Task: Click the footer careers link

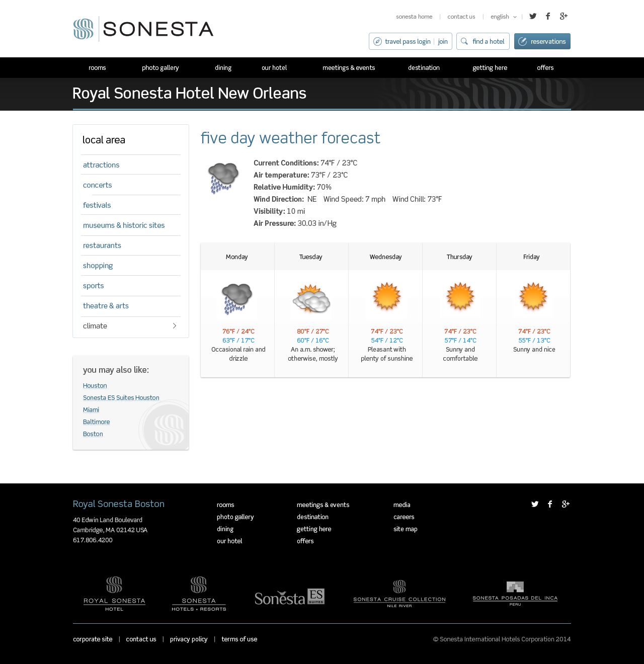Action: [x=404, y=517]
